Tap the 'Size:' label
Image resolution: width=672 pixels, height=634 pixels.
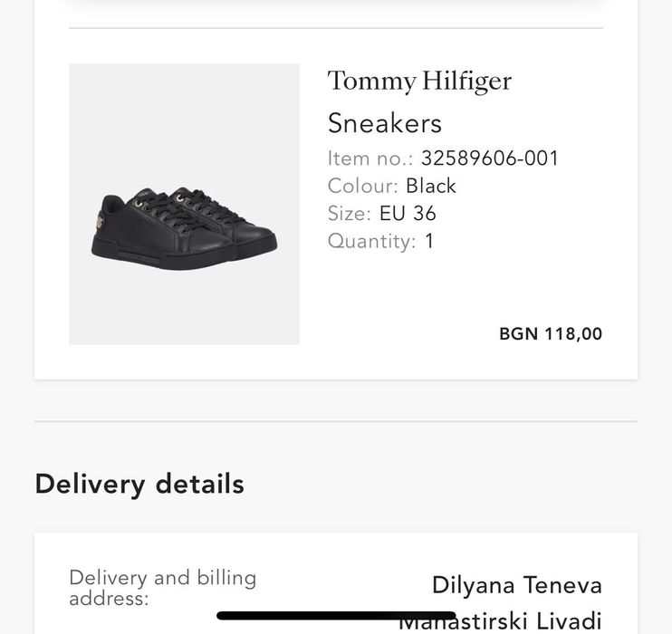point(349,214)
